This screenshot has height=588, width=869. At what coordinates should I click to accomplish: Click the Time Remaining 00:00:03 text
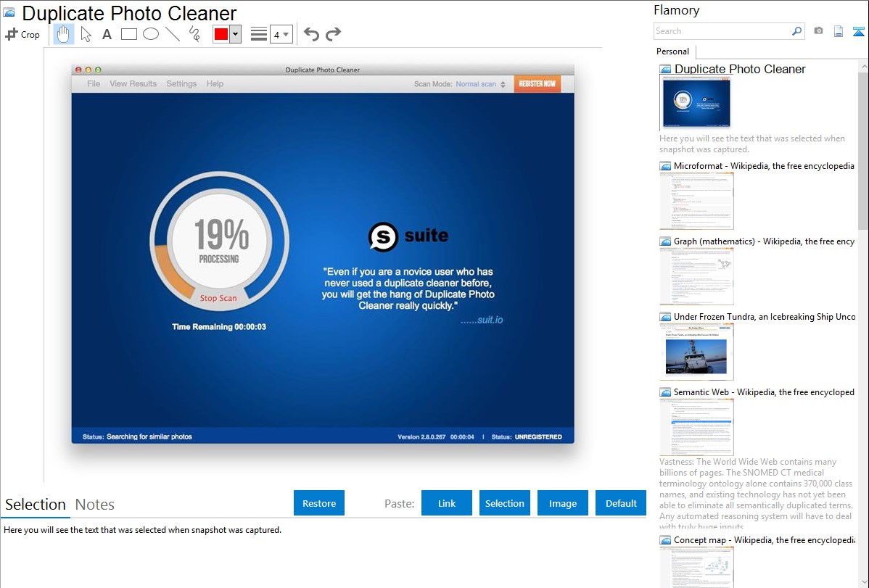click(219, 327)
